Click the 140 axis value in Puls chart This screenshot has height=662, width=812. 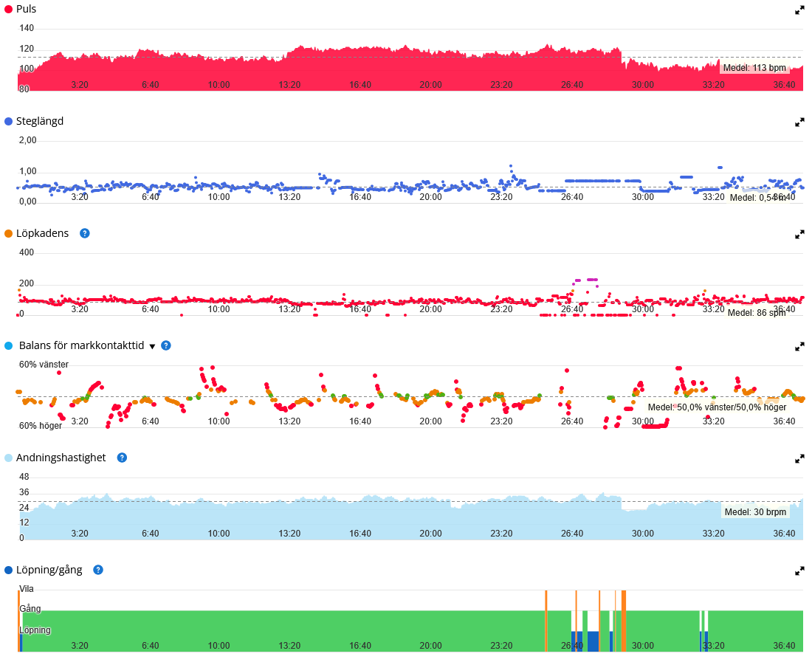(27, 28)
